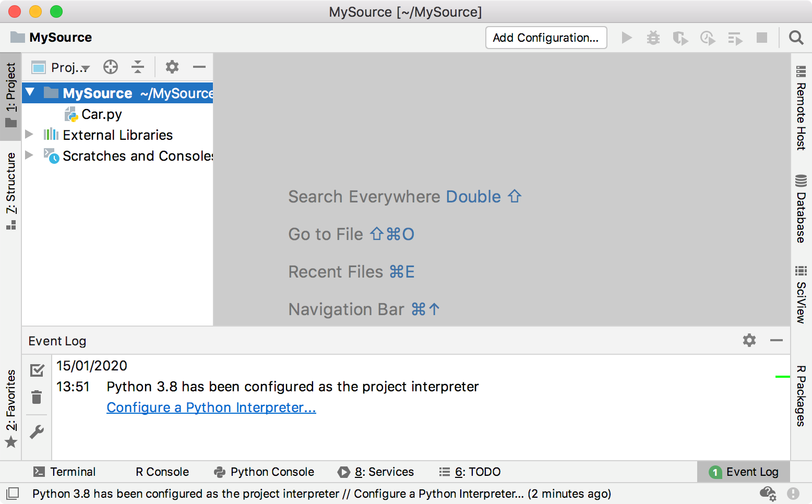Select Car.py in the Project tree
The image size is (812, 504).
pos(102,114)
